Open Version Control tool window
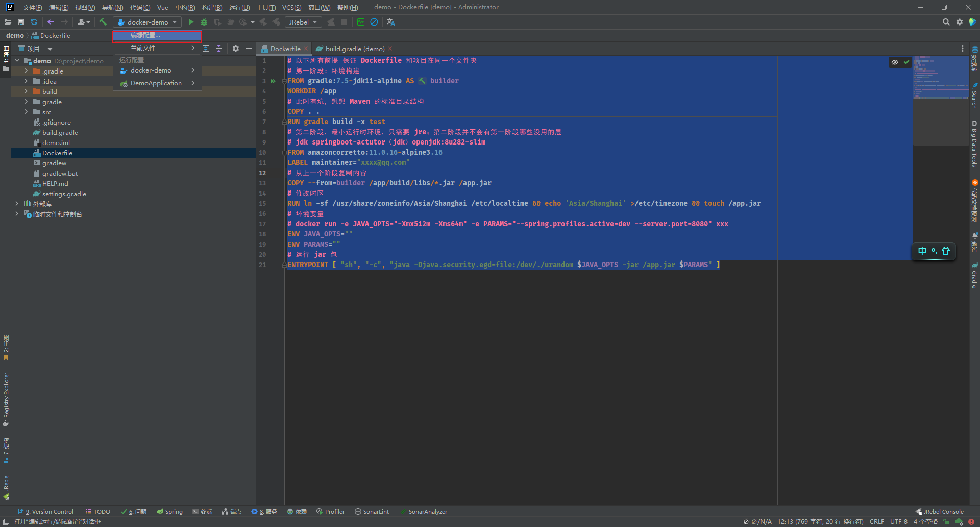The width and height of the screenshot is (980, 527). (46, 511)
